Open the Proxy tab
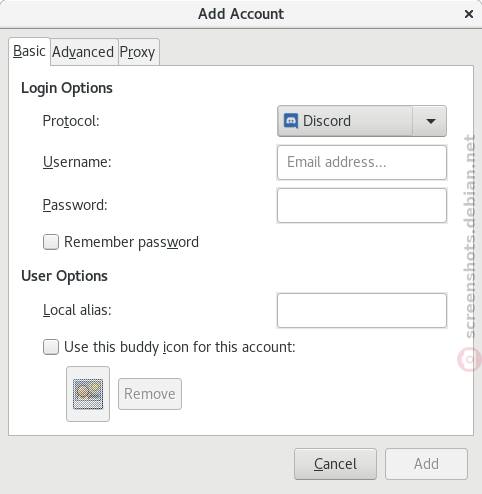 (138, 52)
